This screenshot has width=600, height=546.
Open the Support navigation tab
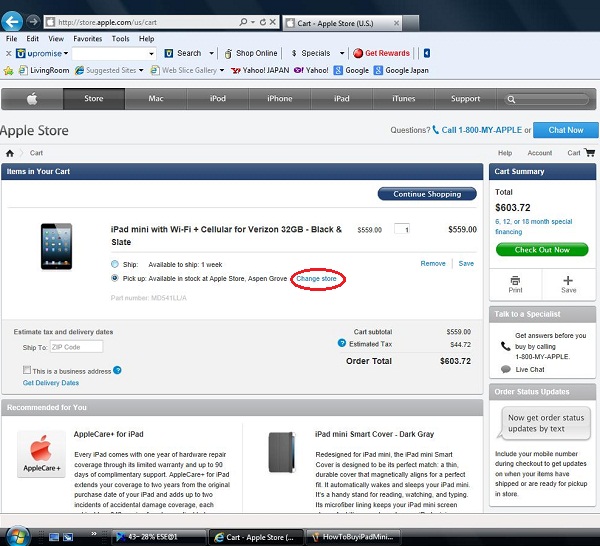click(465, 99)
